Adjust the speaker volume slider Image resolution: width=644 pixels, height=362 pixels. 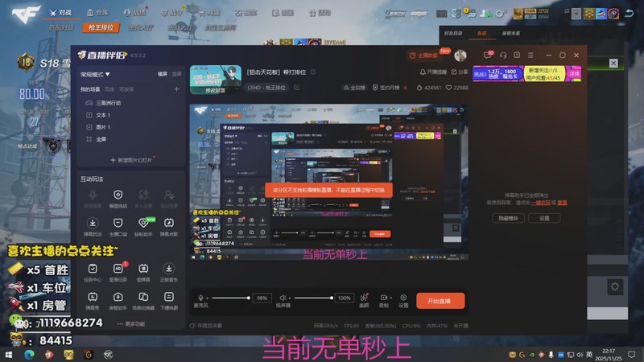tap(313, 298)
